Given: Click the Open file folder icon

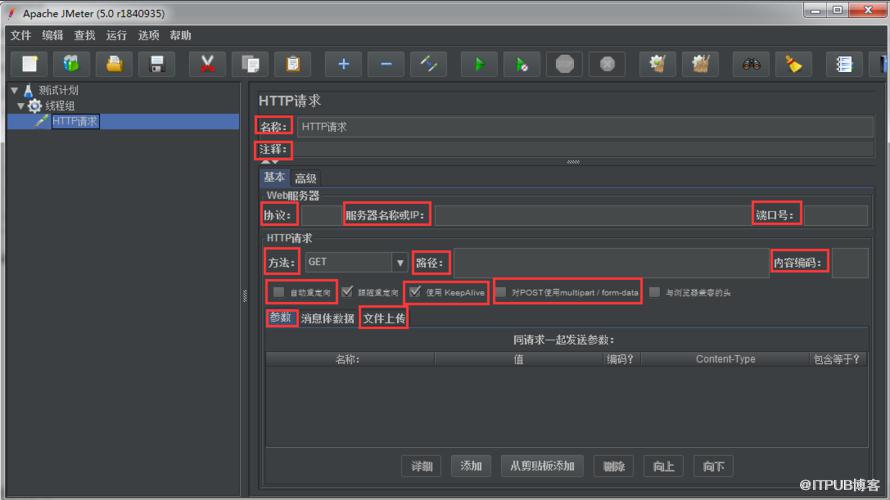Looking at the screenshot, I should (114, 64).
